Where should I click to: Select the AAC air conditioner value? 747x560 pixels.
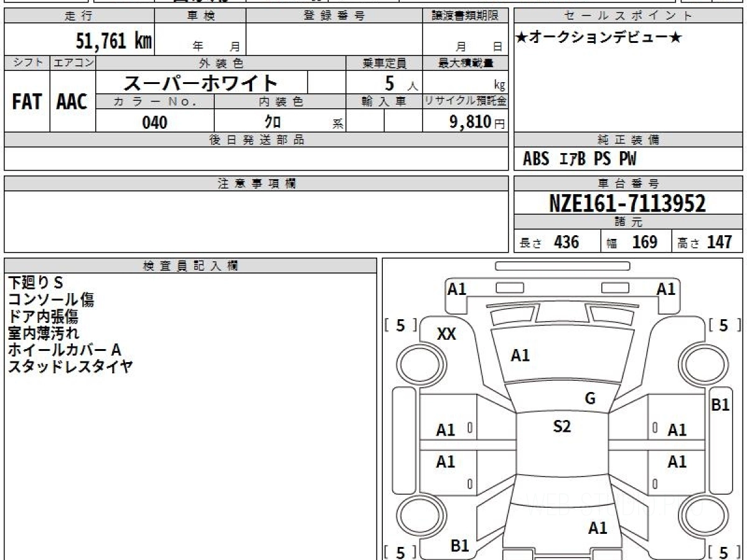tap(72, 101)
